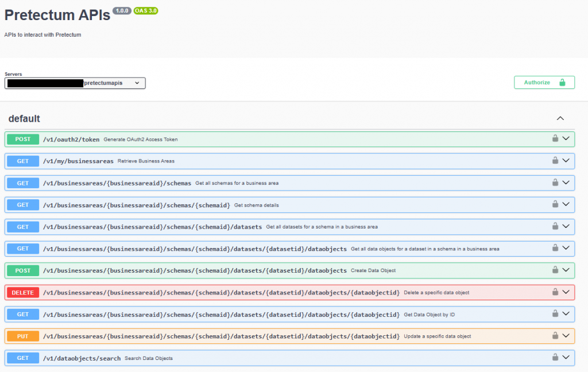Screen dimensions: 588x372
Task: Click the /v1/dataobjects/search path text
Action: (82, 358)
